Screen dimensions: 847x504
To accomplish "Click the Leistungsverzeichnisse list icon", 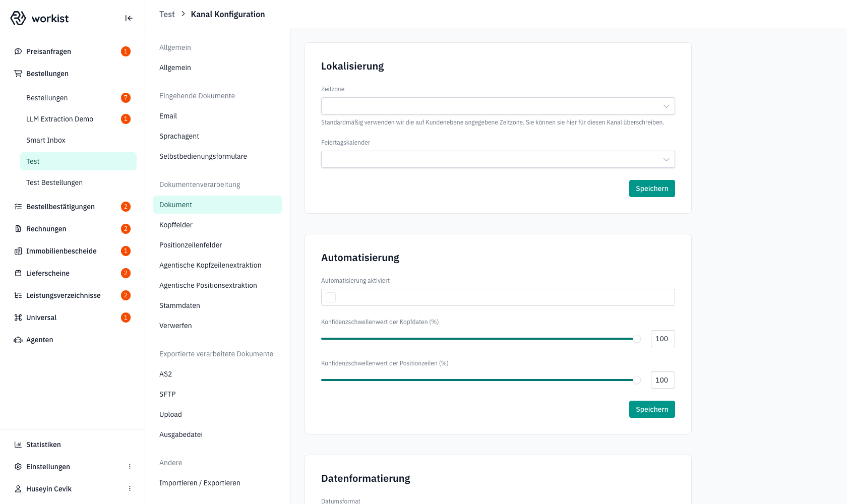I will pos(18,295).
